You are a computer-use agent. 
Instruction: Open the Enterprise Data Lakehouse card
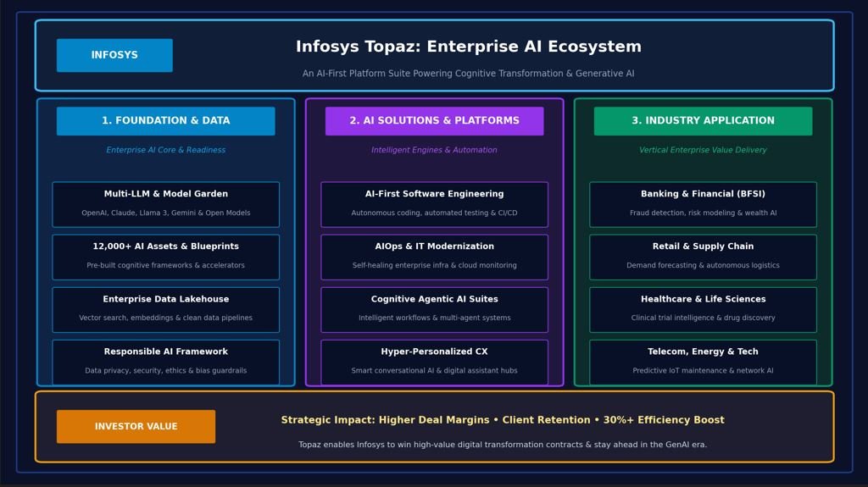(x=165, y=309)
